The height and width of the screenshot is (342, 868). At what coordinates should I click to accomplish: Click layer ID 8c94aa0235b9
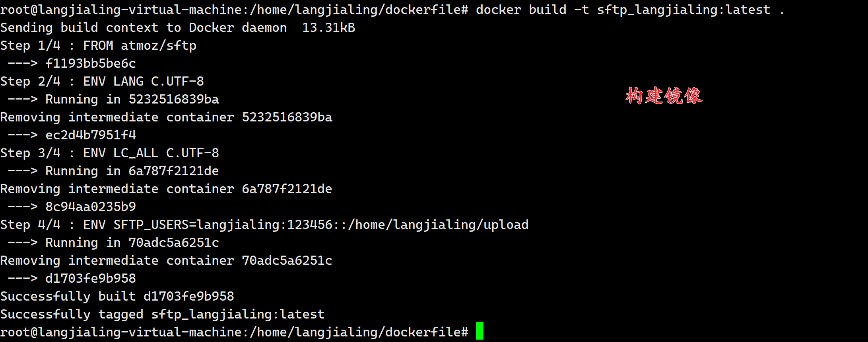click(91, 207)
